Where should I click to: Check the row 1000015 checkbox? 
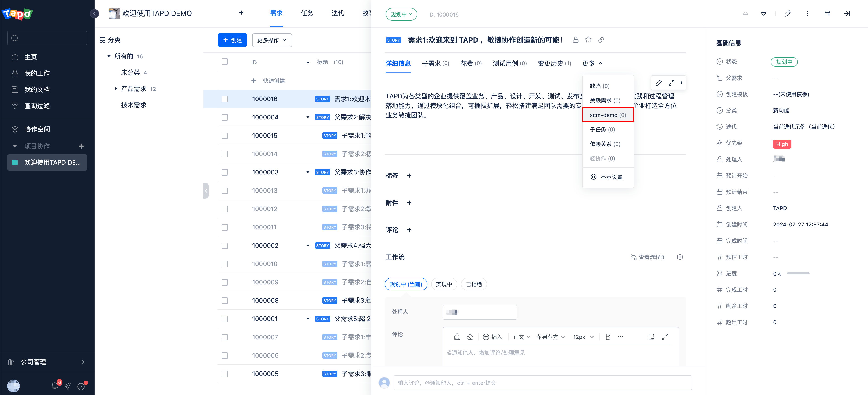(225, 136)
